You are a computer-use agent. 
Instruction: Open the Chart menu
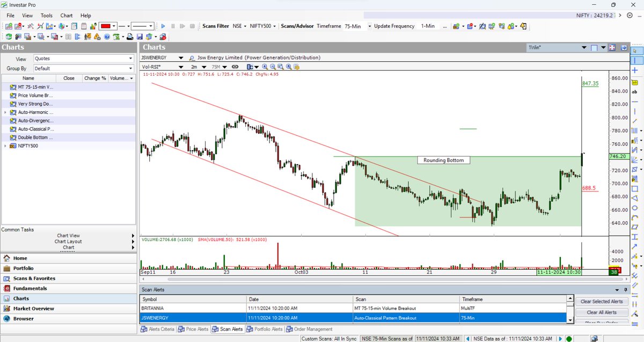tap(67, 16)
